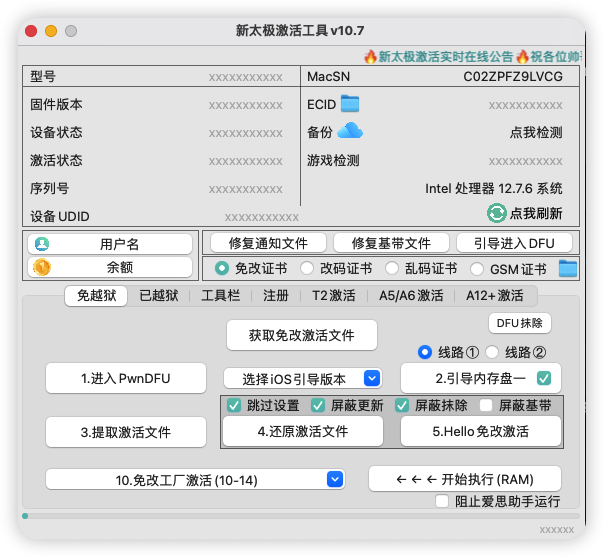Open 选择iOS引导版本 dropdown

pyautogui.click(x=303, y=379)
